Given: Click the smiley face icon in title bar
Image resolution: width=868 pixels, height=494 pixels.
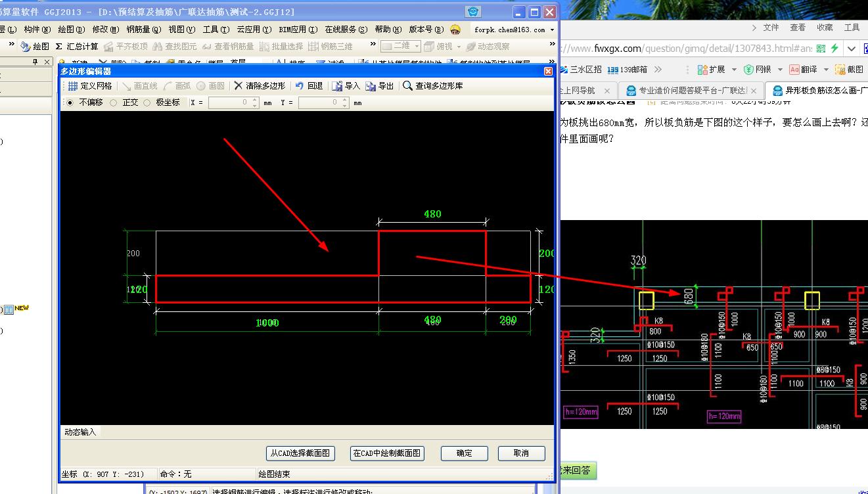Looking at the screenshot, I should (473, 12).
